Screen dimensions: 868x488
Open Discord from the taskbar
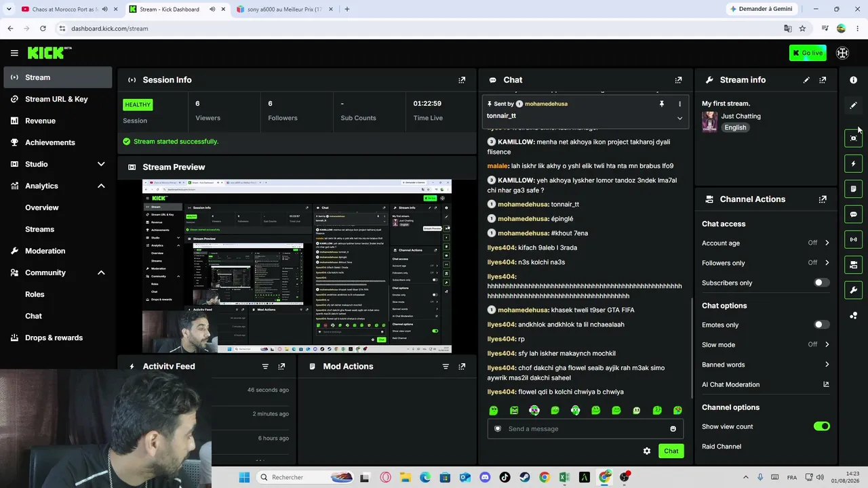485,477
